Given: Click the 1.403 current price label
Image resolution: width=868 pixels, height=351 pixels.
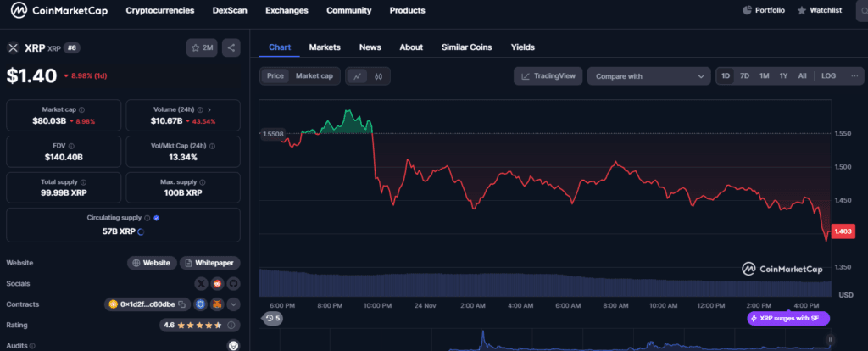Looking at the screenshot, I should [x=844, y=231].
